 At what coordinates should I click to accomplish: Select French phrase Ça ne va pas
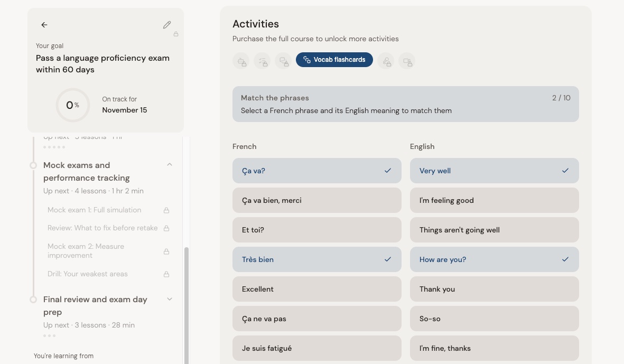click(x=317, y=319)
